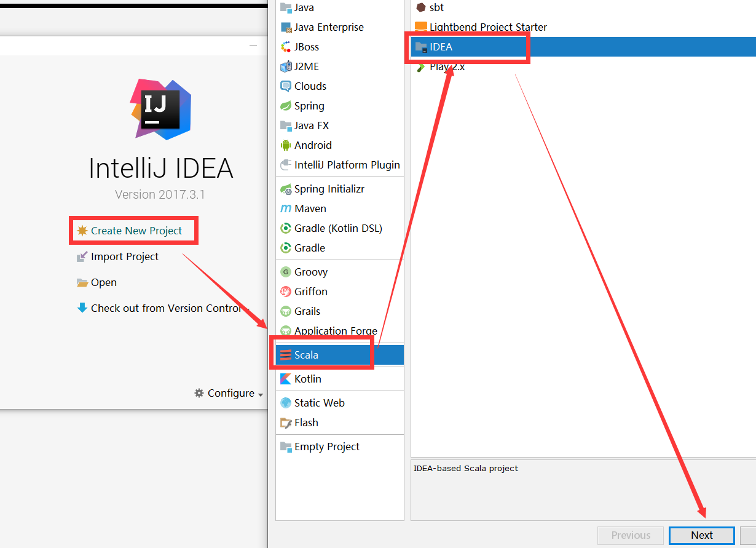The width and height of the screenshot is (756, 548).
Task: Minimize the welcome window
Action: point(253,45)
